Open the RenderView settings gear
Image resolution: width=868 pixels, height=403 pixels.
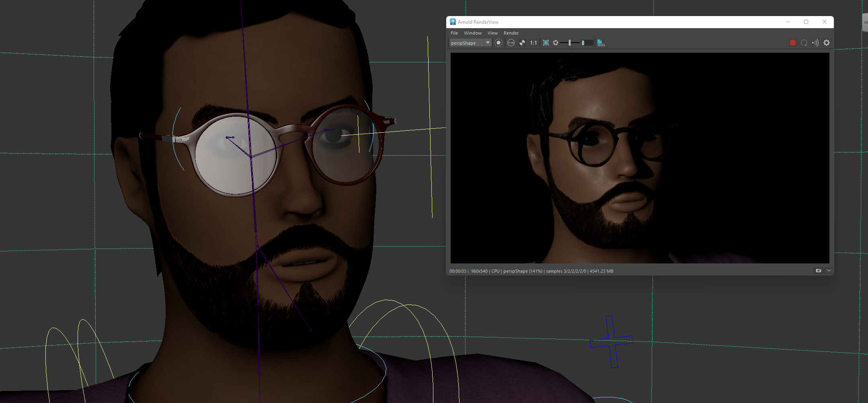tap(827, 43)
